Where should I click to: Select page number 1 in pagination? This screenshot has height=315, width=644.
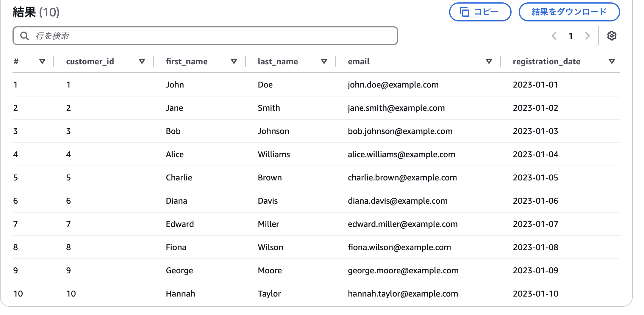tap(570, 36)
